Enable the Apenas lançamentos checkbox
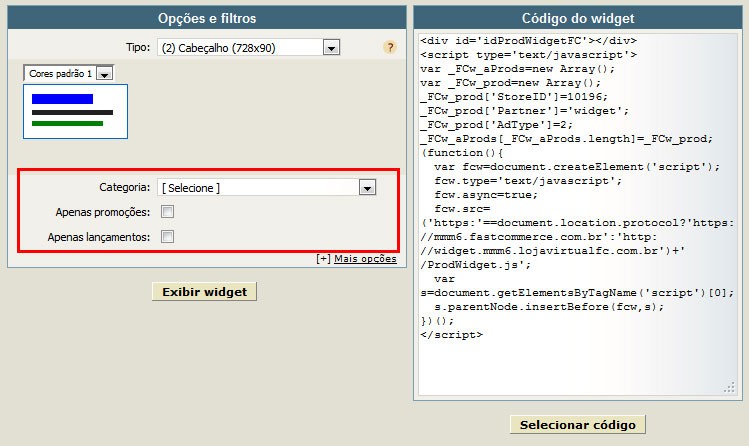Viewport: 749px width, 446px height. 167,236
